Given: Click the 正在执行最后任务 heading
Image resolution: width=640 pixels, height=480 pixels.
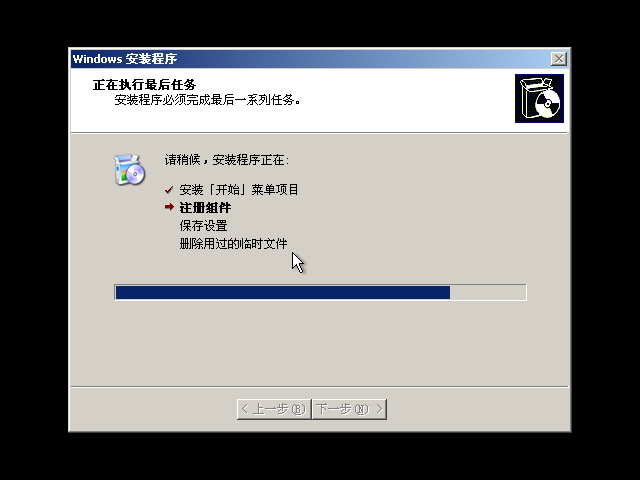Looking at the screenshot, I should pyautogui.click(x=144, y=84).
